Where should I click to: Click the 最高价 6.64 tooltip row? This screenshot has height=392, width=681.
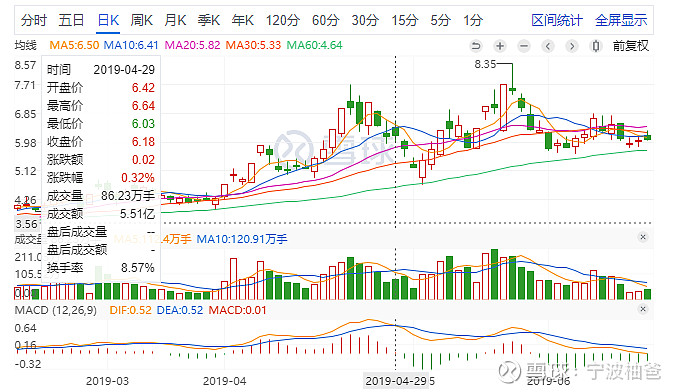[x=101, y=105]
